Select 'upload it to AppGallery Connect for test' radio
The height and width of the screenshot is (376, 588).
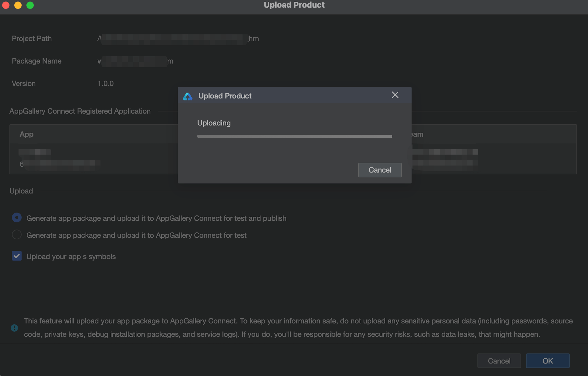pos(17,234)
